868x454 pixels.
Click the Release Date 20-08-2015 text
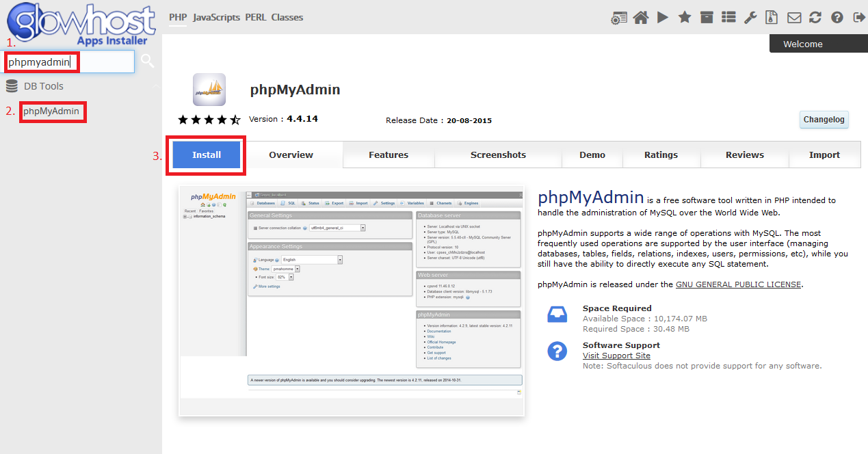coord(438,120)
